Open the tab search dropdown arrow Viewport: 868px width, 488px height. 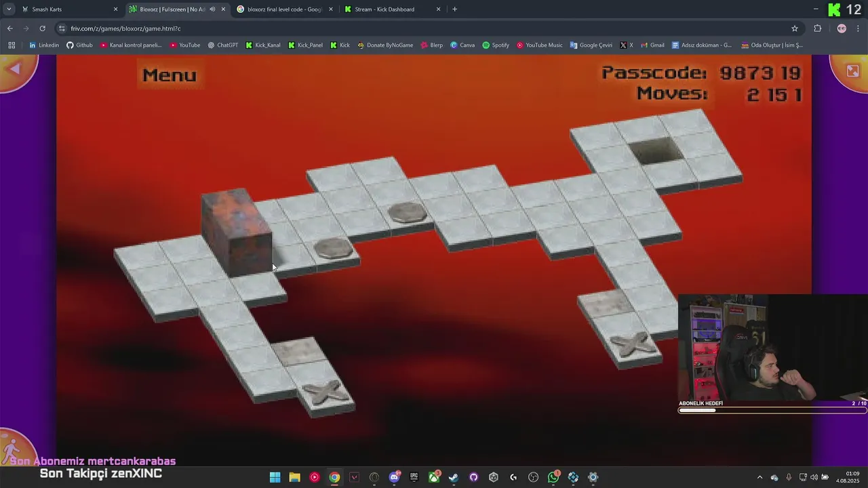tap(8, 9)
